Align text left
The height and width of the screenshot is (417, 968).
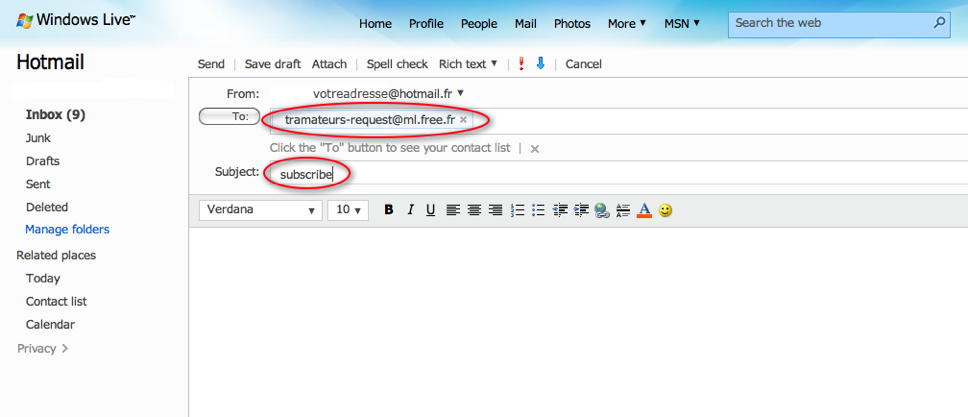(453, 210)
